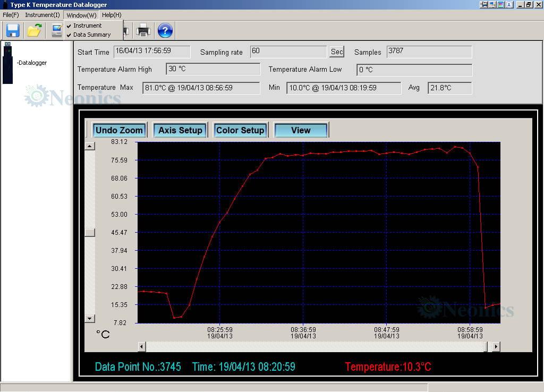Select the -Datalogger tree item

[32, 63]
